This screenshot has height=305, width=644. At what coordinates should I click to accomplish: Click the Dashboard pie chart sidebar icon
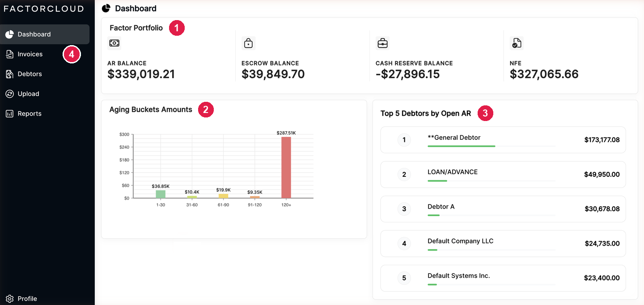[x=9, y=34]
